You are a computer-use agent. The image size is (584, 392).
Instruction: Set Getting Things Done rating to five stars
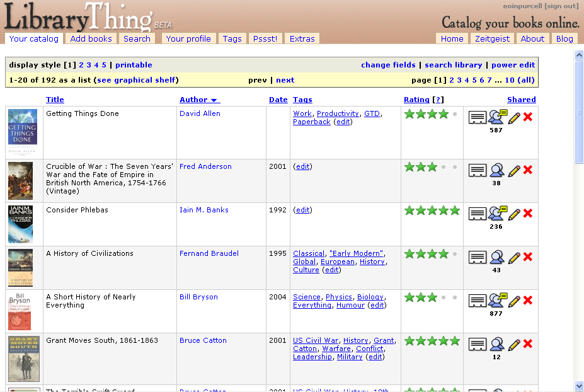455,114
